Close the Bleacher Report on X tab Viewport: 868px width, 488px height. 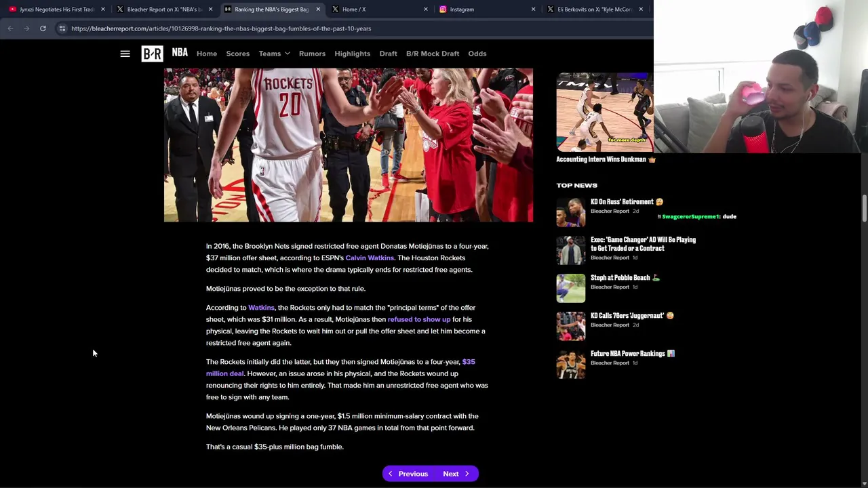click(x=210, y=9)
